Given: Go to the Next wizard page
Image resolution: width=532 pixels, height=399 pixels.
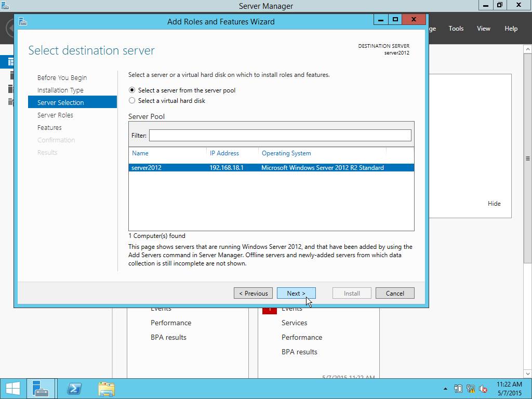Looking at the screenshot, I should pyautogui.click(x=296, y=293).
